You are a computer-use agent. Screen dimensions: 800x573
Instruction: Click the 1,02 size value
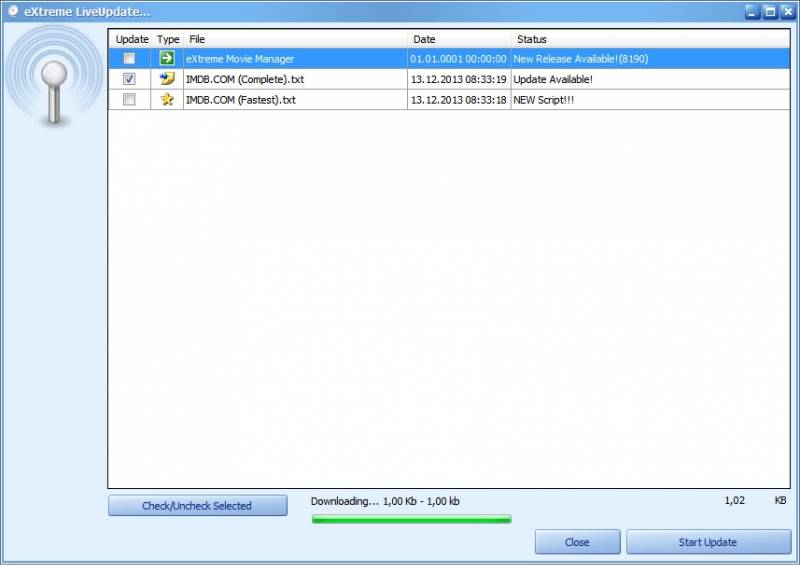point(734,501)
